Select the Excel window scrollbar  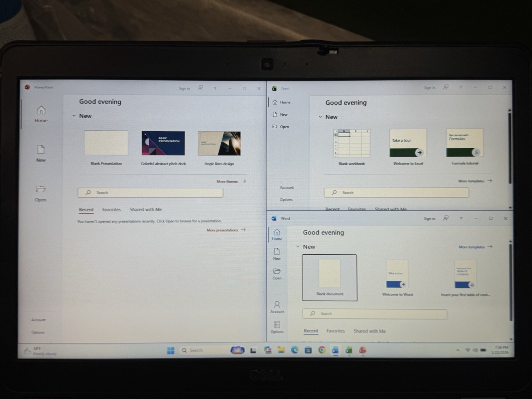tap(510, 148)
